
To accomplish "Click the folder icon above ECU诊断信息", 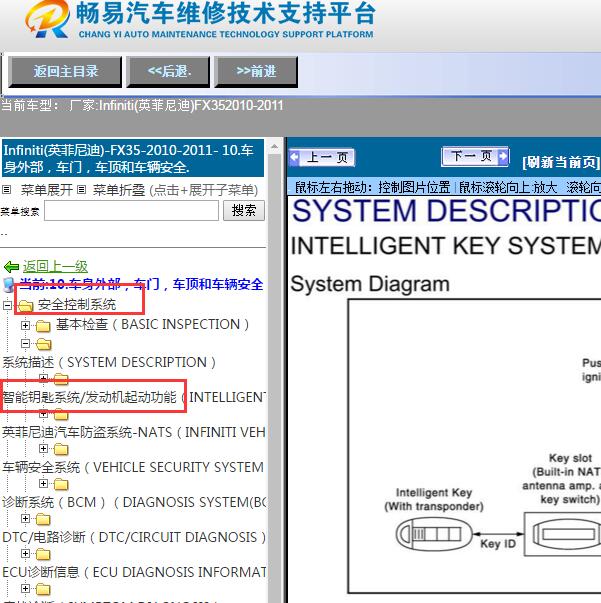I will click(43, 554).
